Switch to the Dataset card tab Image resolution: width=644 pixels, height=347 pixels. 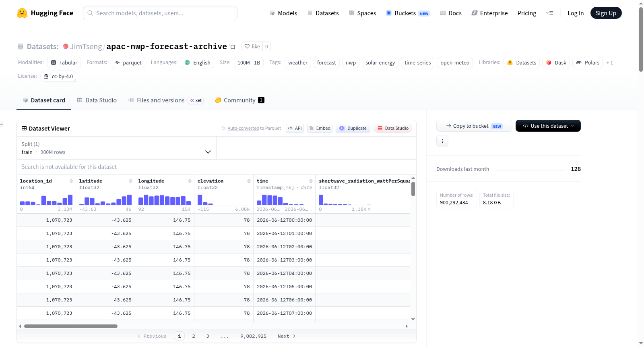44,100
